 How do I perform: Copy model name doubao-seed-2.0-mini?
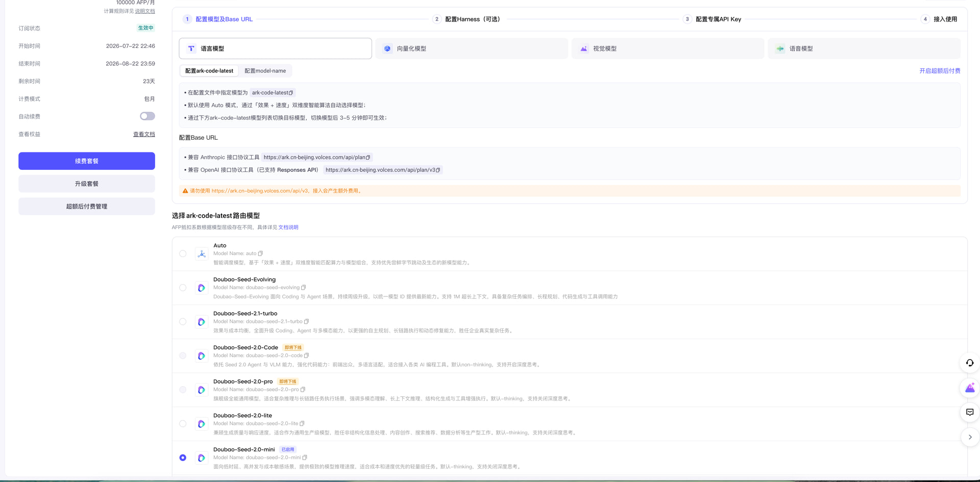(x=305, y=458)
